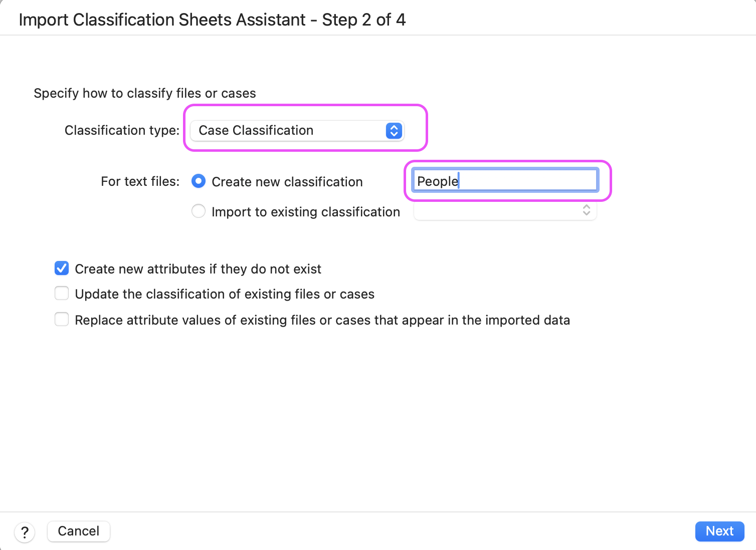The height and width of the screenshot is (550, 756).
Task: Click the question mark help button
Action: coord(25,532)
